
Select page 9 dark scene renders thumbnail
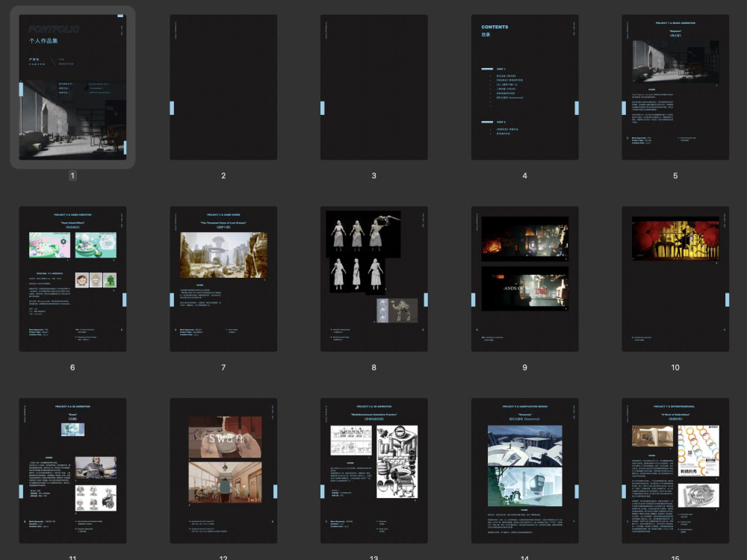click(524, 279)
